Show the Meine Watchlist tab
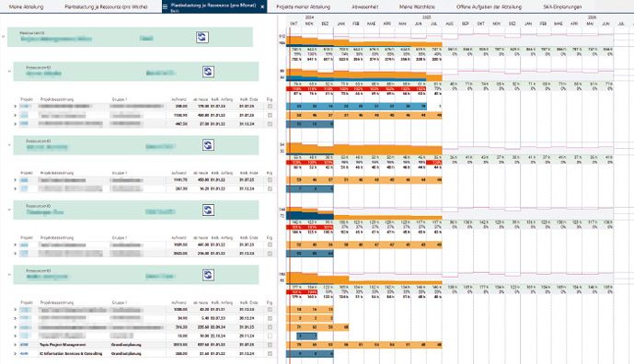This screenshot has height=364, width=634. click(x=417, y=6)
